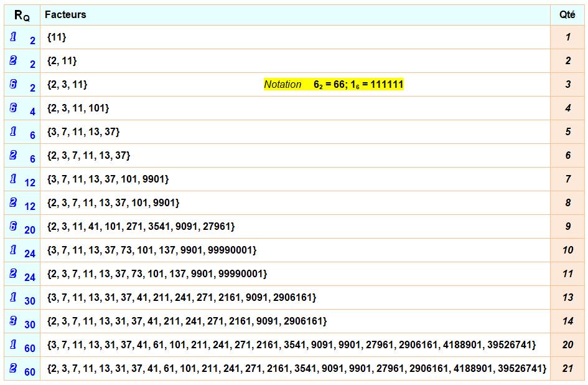Click the stylized 3 beside subscript 30
Image resolution: width=588 pixels, height=385 pixels.
click(x=14, y=321)
